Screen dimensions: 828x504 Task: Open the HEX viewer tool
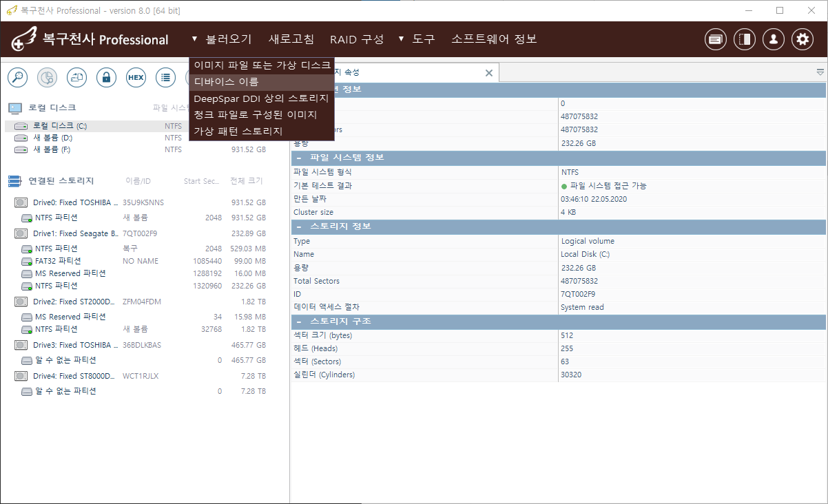click(136, 77)
